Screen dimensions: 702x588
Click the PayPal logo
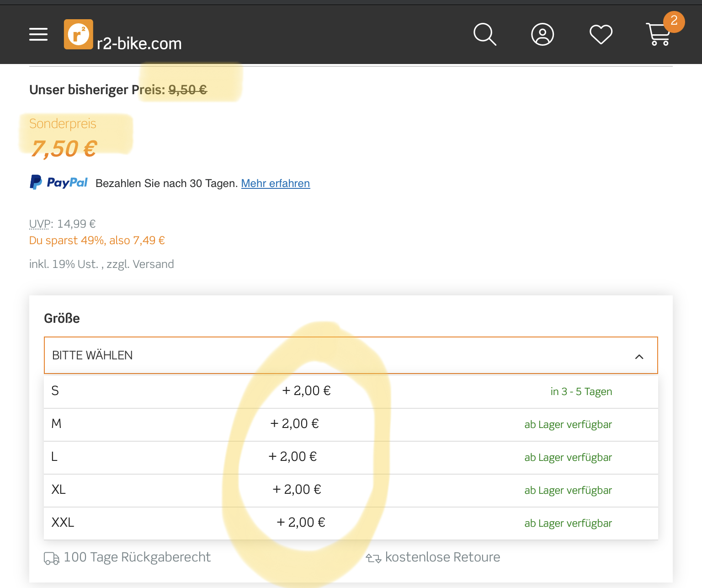(58, 182)
